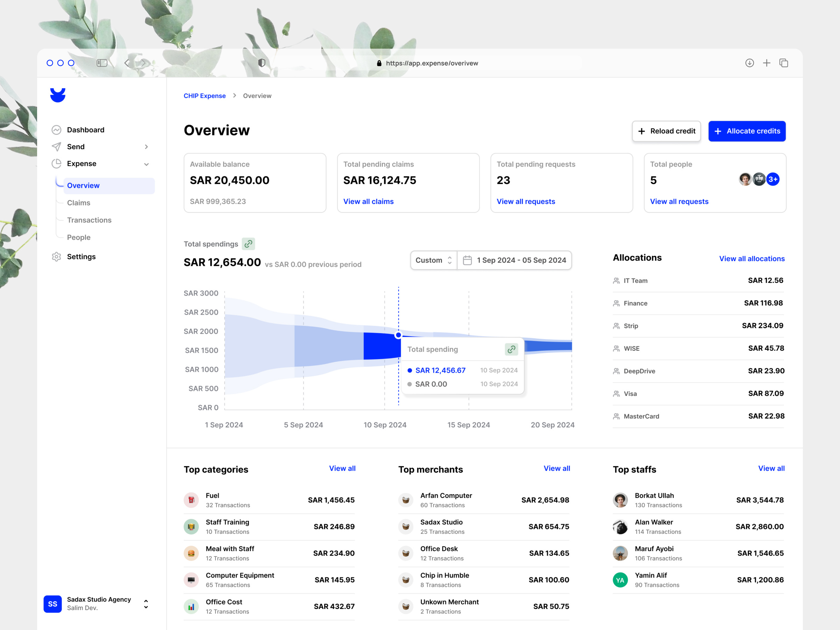The width and height of the screenshot is (840, 630).
Task: Click the link icon inside the Total spending tooltip
Action: click(x=511, y=349)
